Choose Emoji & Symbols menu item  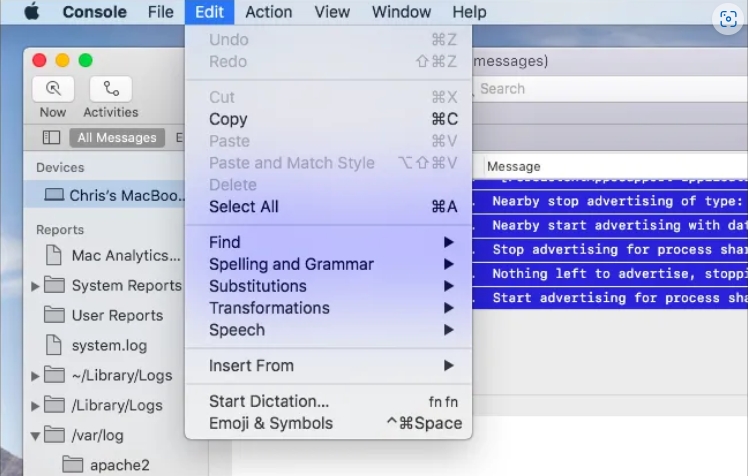click(x=328, y=424)
